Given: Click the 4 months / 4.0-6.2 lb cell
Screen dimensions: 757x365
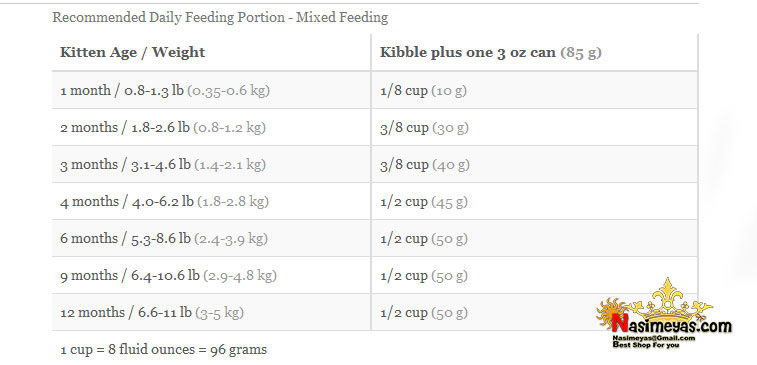Looking at the screenshot, I should click(211, 201).
